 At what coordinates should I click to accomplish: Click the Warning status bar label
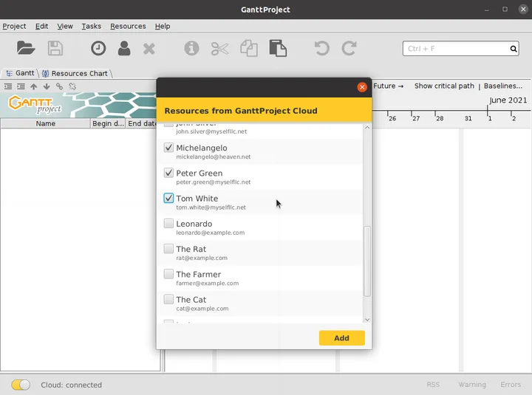[472, 385]
